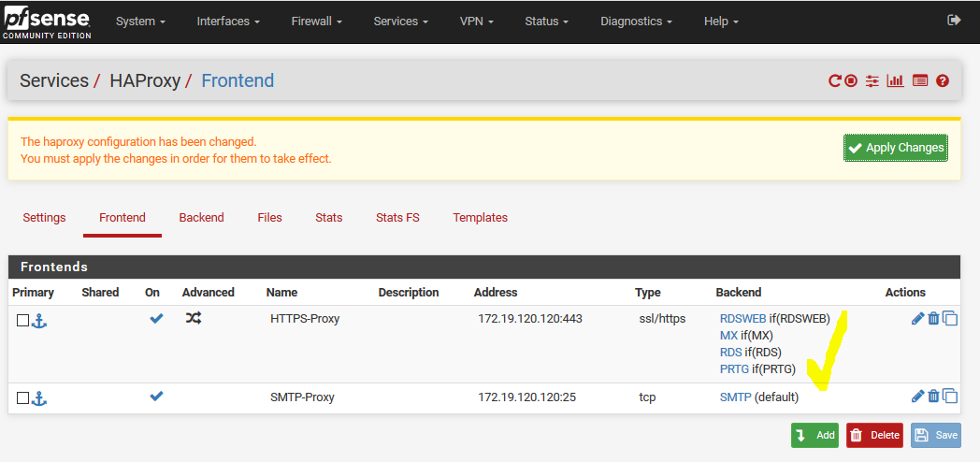Open the Status dropdown menu
Screen dimensions: 980x462
click(546, 22)
